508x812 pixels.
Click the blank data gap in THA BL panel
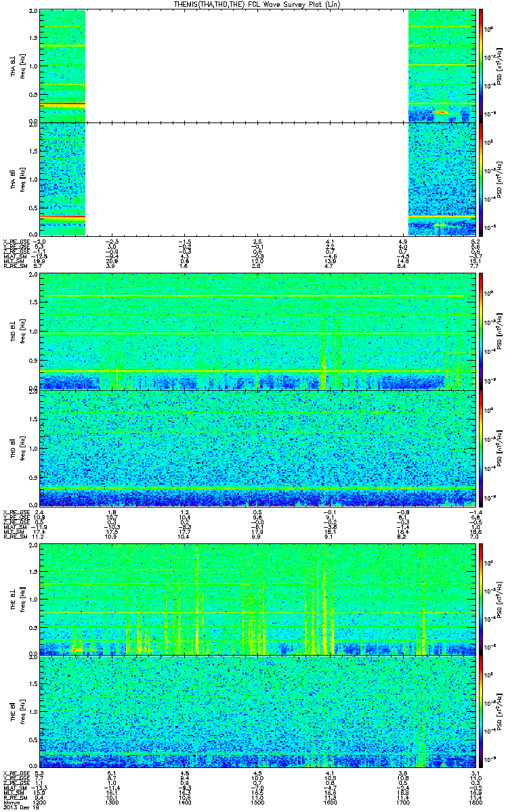247,66
